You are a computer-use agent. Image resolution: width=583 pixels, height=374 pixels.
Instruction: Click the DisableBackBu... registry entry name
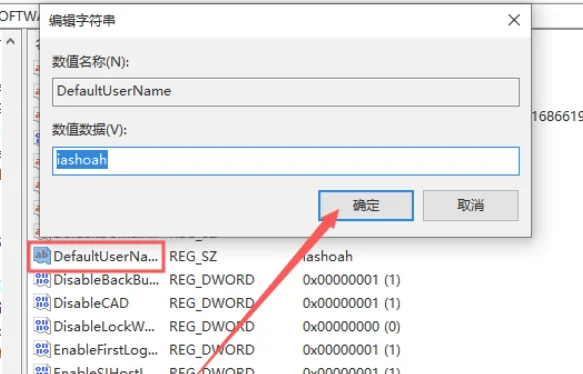click(x=106, y=280)
